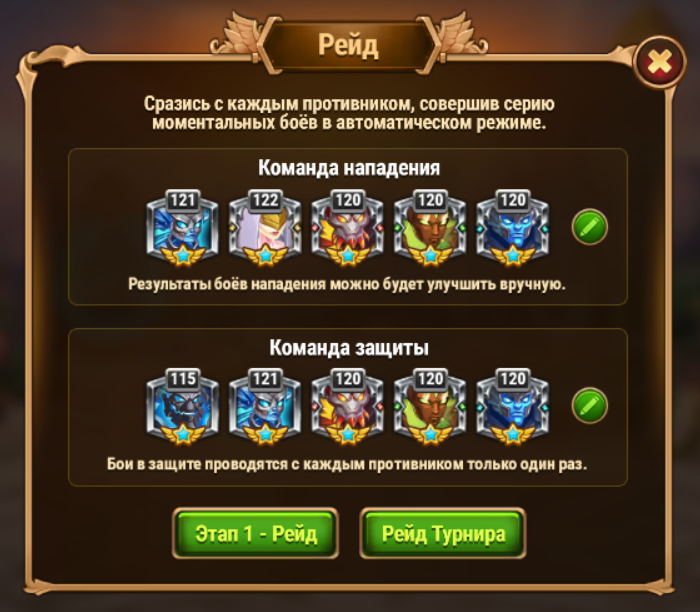Select the level 120 green-hooded hero in attack team
Viewport: 700px width, 612px height.
(430, 228)
